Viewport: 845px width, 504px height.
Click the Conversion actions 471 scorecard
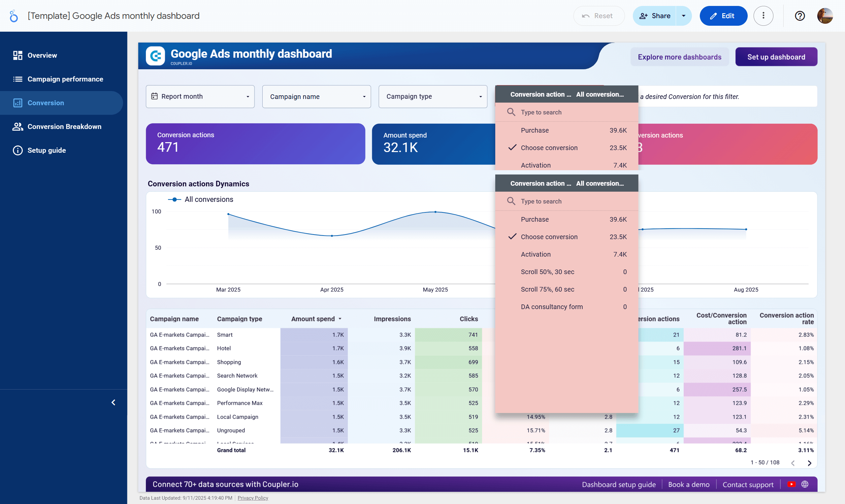(x=255, y=144)
